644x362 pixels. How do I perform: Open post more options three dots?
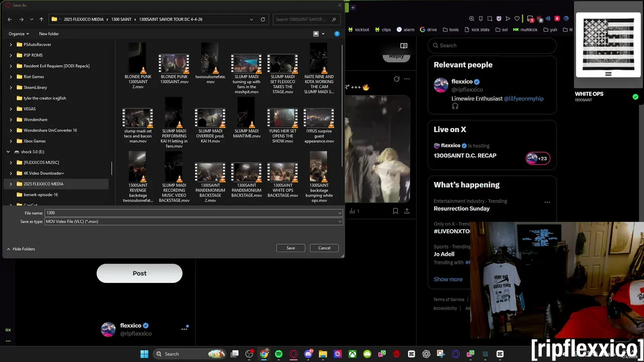click(407, 79)
